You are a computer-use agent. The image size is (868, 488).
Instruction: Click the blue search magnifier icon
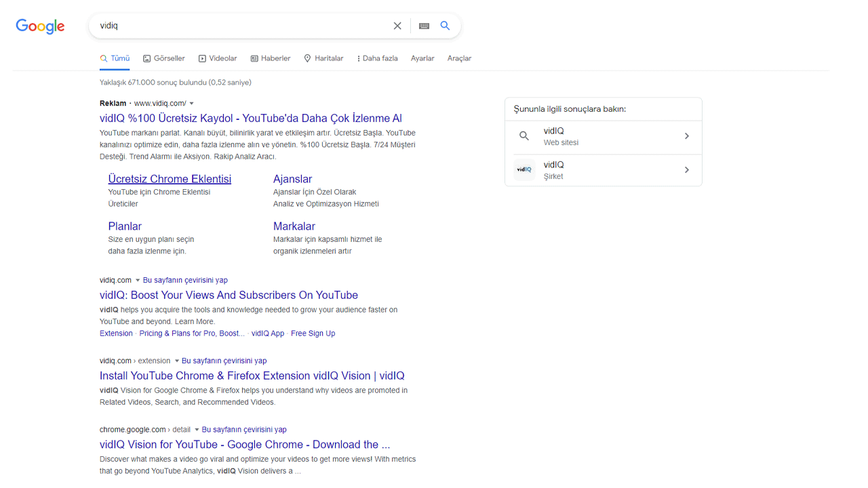(x=445, y=26)
